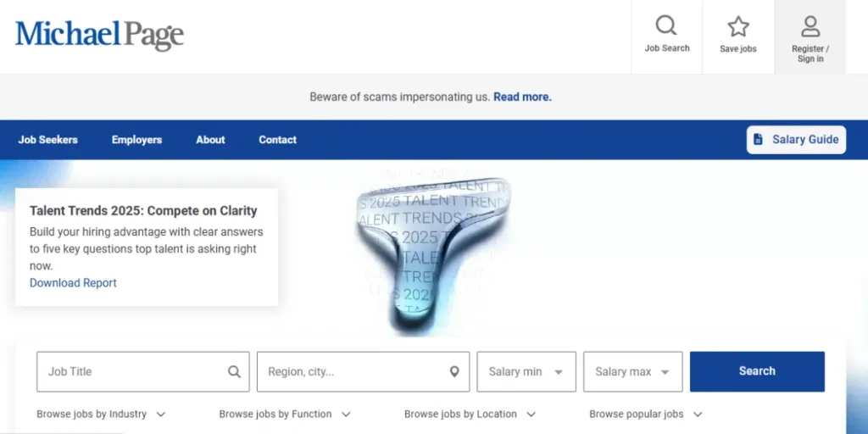Click the Salary Guide document icon
Screen dimensions: 868x434
coord(758,140)
